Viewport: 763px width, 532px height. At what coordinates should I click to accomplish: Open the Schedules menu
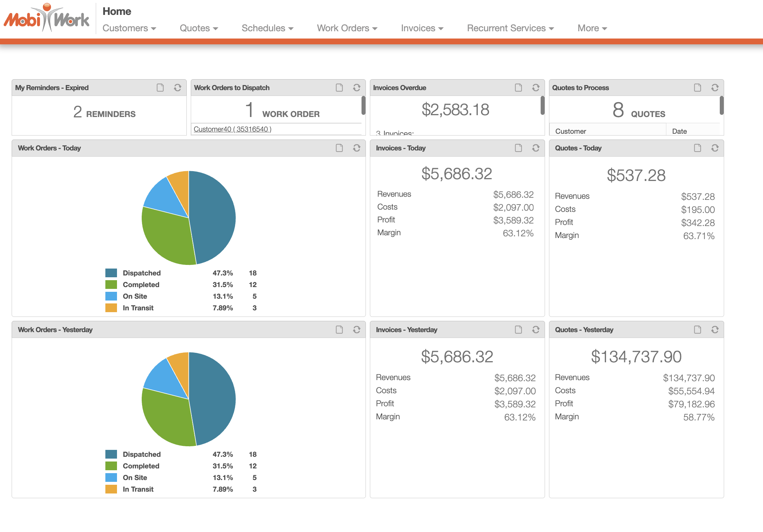tap(267, 28)
